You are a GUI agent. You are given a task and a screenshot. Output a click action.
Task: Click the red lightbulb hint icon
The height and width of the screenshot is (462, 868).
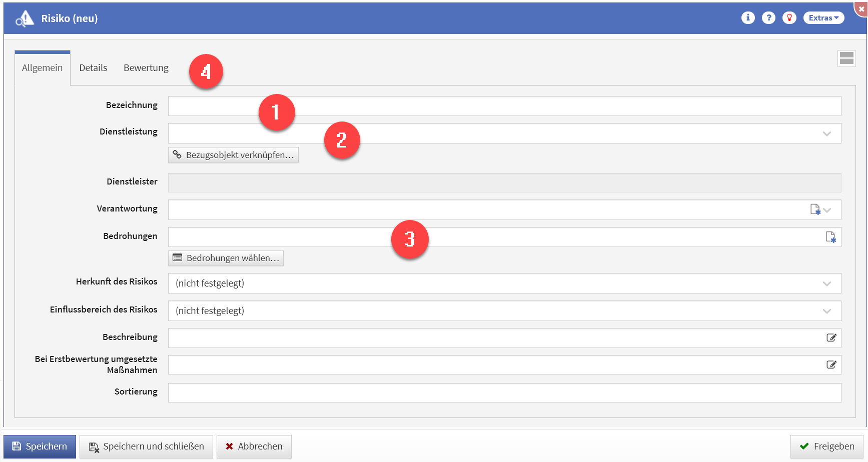click(x=789, y=18)
